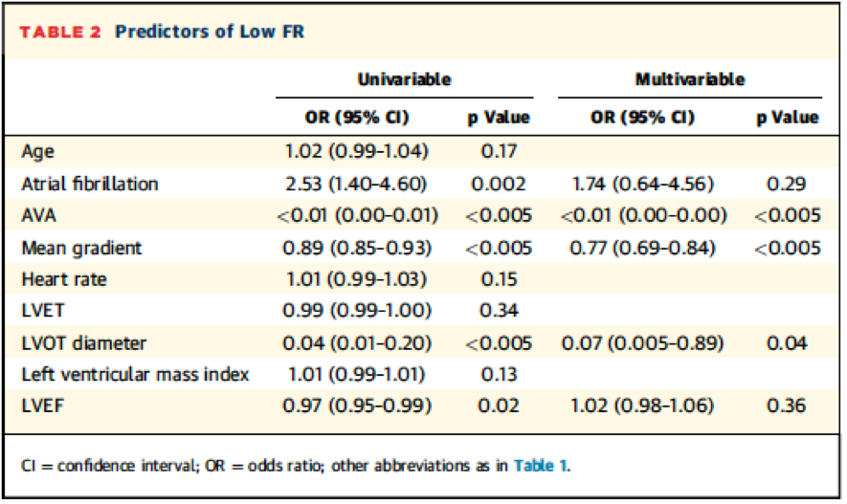Click the Left ventricular mass index label
The width and height of the screenshot is (847, 504).
[135, 374]
